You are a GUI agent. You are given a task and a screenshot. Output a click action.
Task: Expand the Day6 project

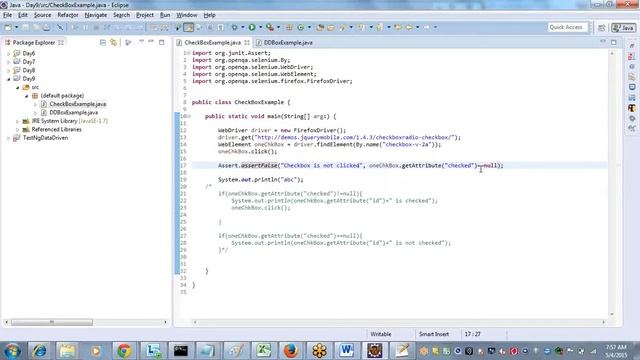coord(9,53)
